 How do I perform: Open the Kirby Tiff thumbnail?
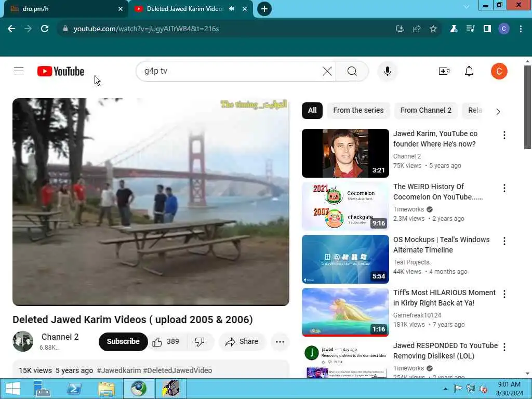(345, 312)
